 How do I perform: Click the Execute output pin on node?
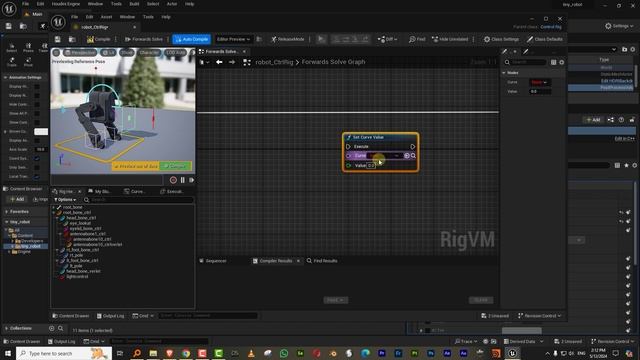click(x=413, y=147)
